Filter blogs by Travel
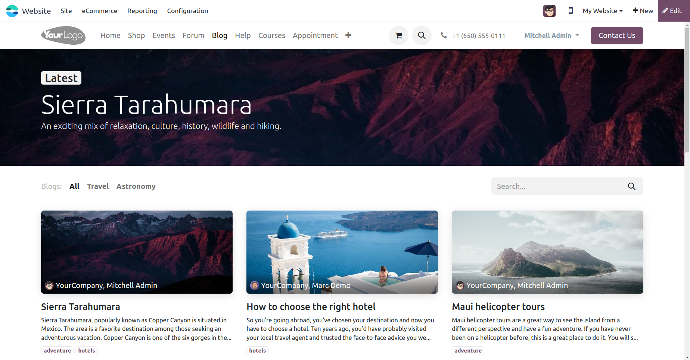This screenshot has height=360, width=690. [x=98, y=186]
